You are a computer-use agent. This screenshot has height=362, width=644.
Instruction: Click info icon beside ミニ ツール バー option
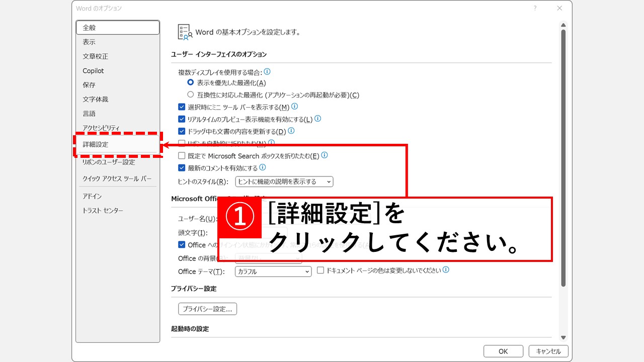point(295,106)
